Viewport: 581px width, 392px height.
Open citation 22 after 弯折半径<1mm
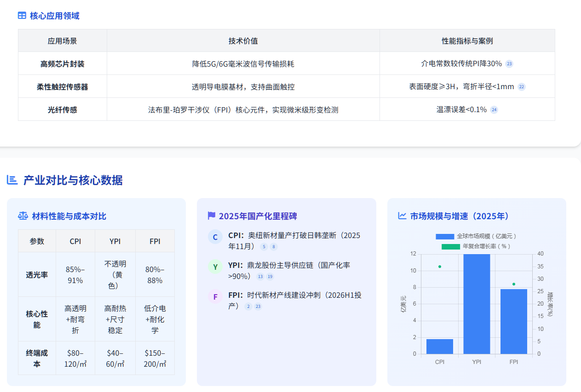click(x=521, y=87)
